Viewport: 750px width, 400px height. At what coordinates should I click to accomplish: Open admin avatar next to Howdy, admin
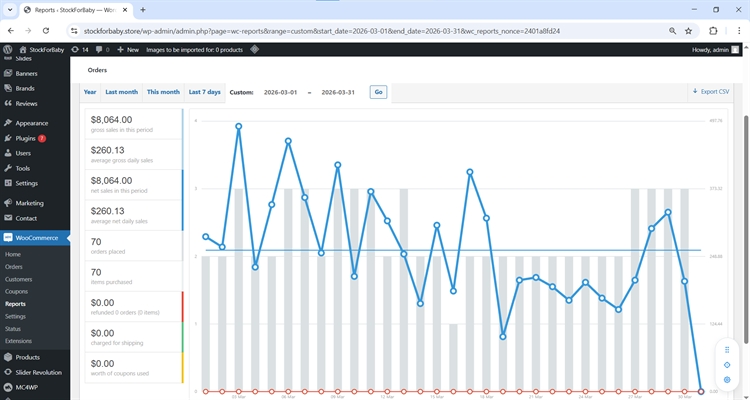point(735,50)
